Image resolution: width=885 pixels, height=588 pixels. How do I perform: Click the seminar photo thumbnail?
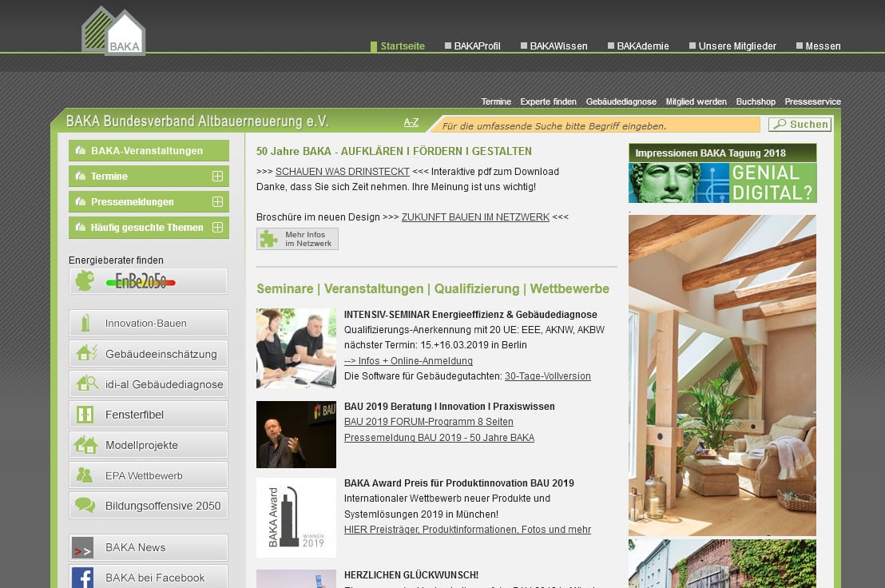[x=296, y=348]
